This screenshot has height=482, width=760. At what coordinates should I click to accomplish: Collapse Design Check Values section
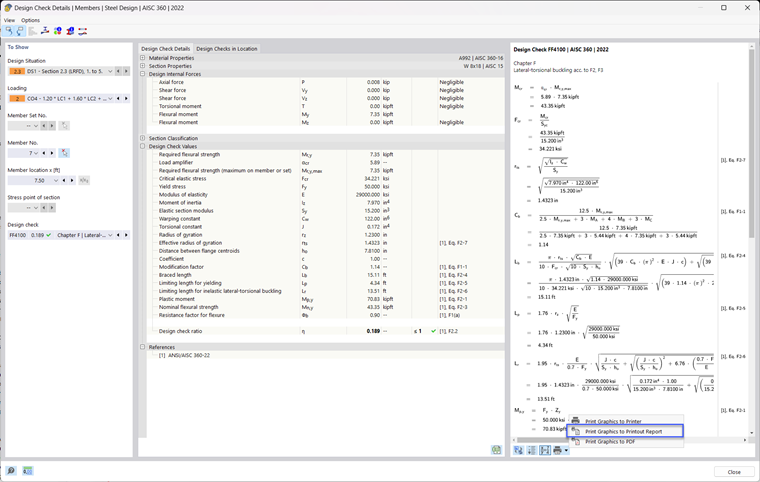[x=142, y=146]
